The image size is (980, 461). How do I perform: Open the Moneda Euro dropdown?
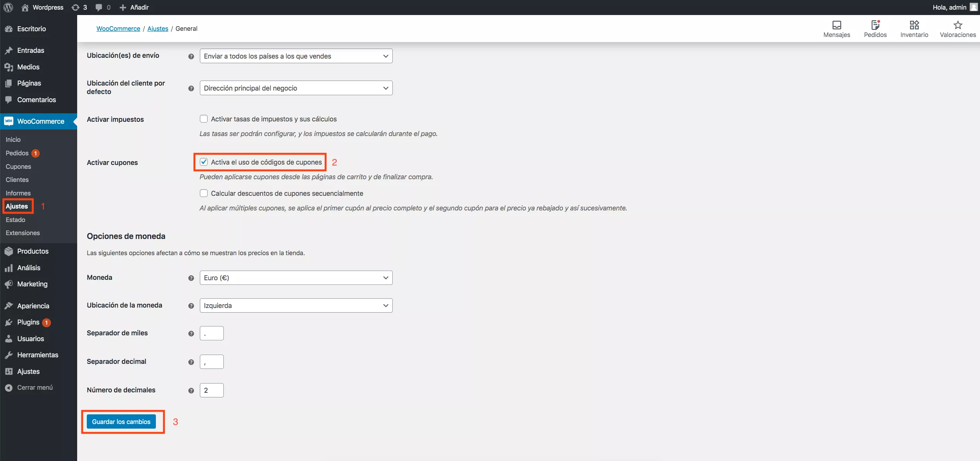coord(296,278)
